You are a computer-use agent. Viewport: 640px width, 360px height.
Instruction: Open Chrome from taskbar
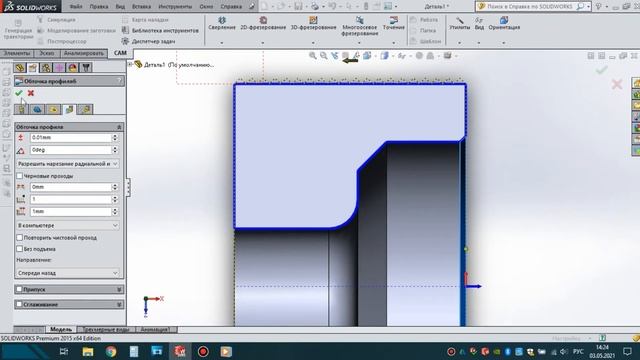pyautogui.click(x=111, y=351)
